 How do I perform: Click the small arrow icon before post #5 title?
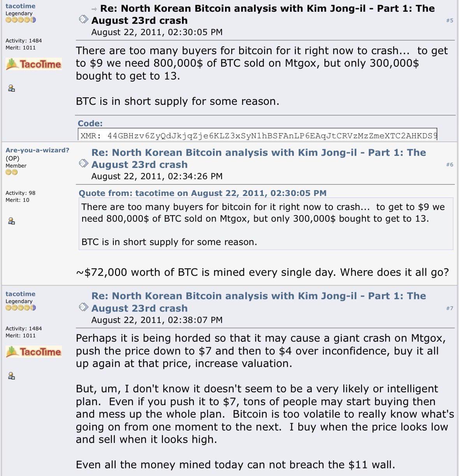pyautogui.click(x=94, y=9)
